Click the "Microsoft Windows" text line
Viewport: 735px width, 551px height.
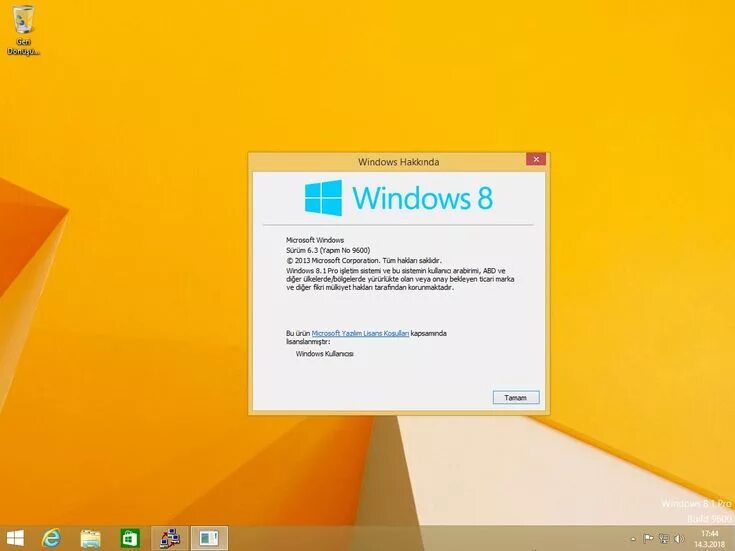tap(315, 240)
